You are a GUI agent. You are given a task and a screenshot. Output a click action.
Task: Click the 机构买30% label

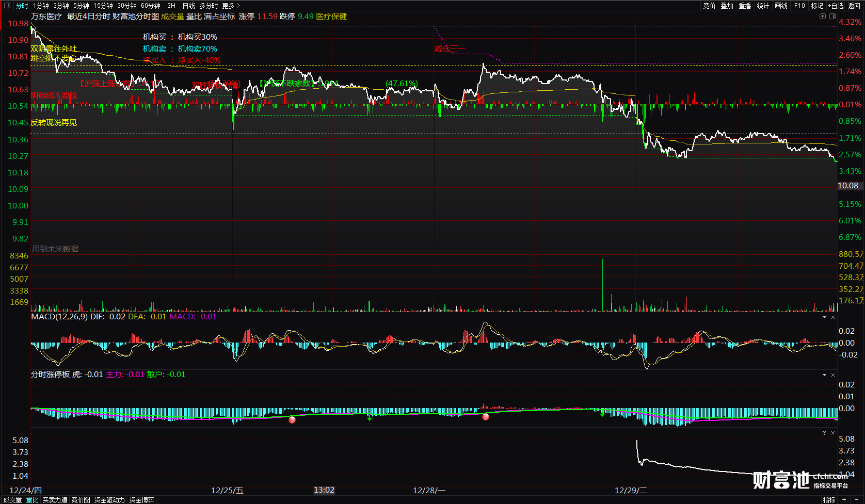(x=198, y=37)
